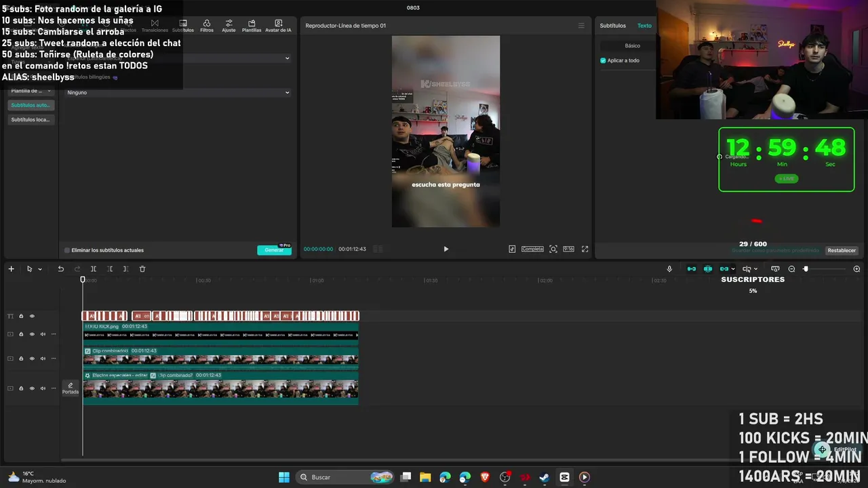Image resolution: width=868 pixels, height=488 pixels.
Task: Select Subtítulos automáticos in sidebar
Action: (31, 105)
